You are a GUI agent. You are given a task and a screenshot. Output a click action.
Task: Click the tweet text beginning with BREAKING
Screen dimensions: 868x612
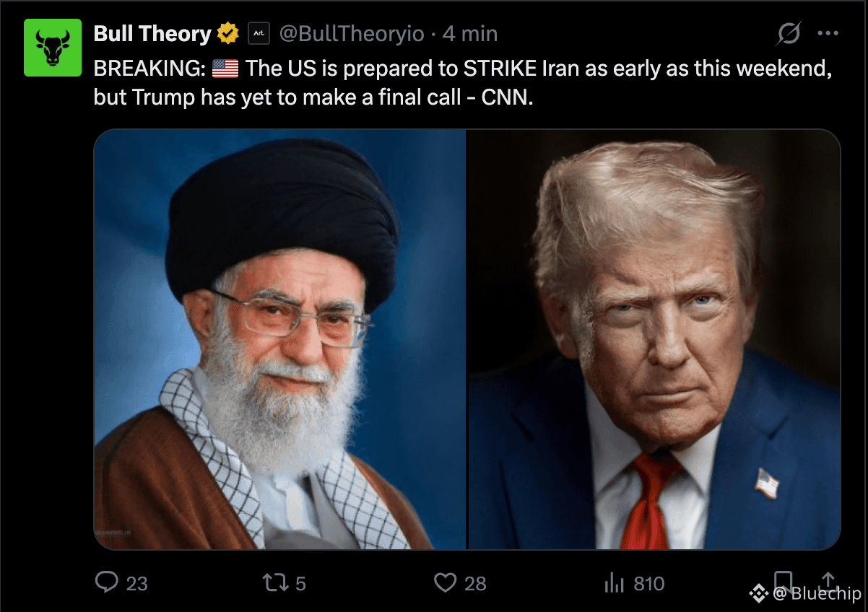coord(462,82)
